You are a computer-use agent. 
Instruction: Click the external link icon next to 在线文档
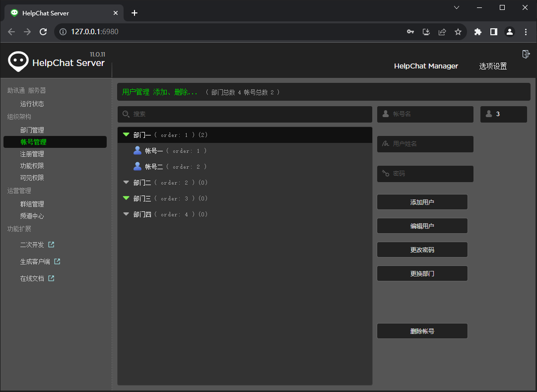52,278
